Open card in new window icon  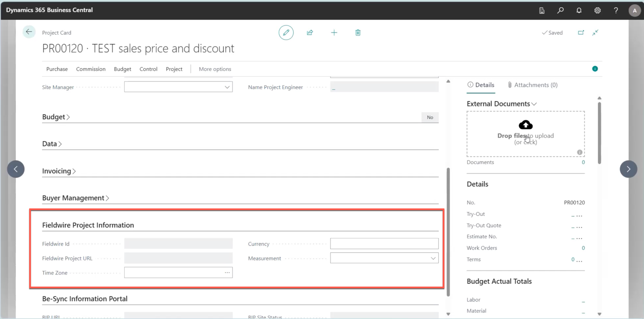[581, 33]
